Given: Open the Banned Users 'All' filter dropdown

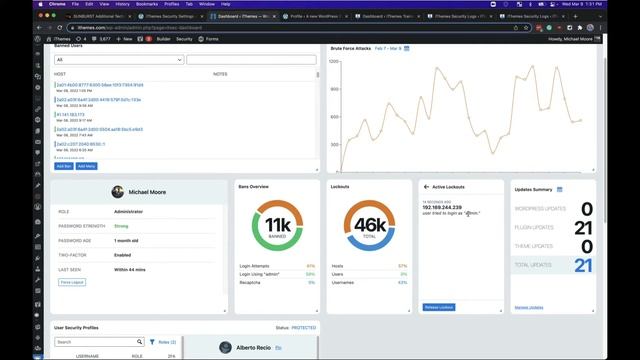Looking at the screenshot, I should (x=119, y=60).
